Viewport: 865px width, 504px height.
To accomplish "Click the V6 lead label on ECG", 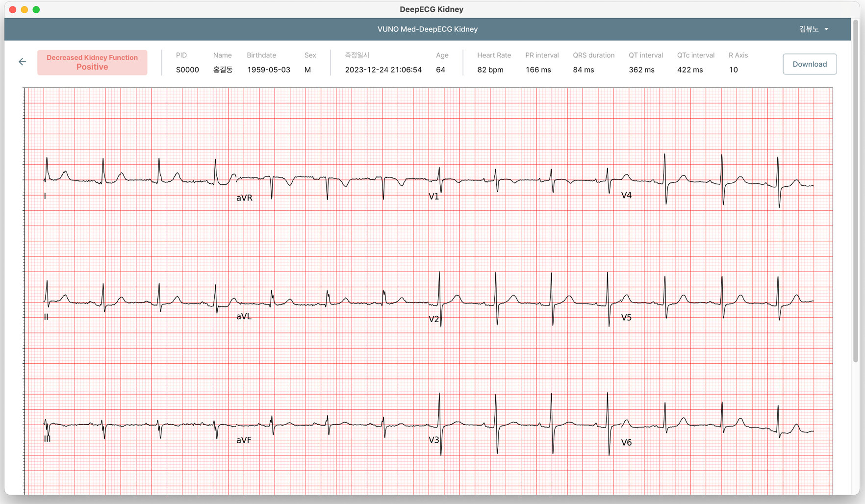I will [626, 443].
